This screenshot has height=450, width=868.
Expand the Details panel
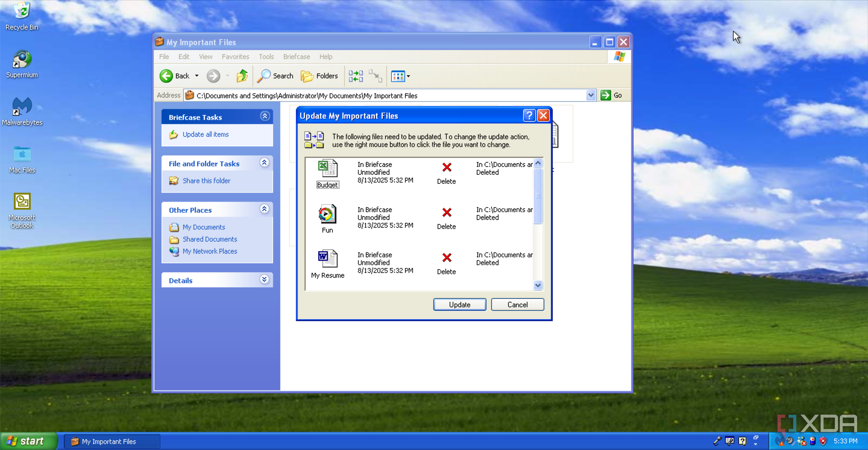(x=265, y=280)
